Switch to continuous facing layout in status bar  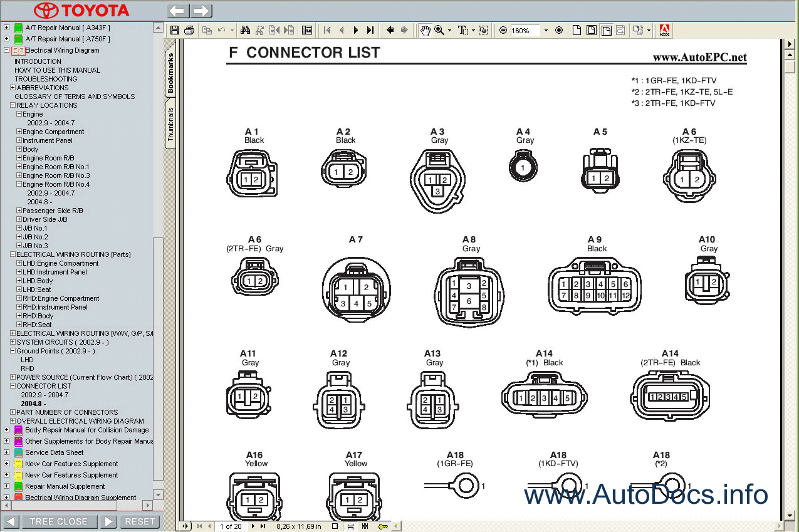click(365, 526)
